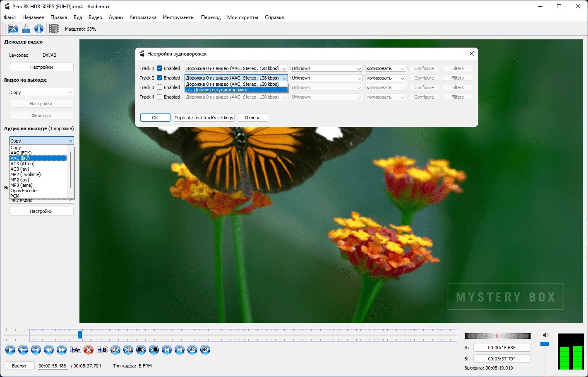Image resolution: width=588 pixels, height=377 pixels.
Task: Click the filmstrip icon in the toolbar
Action: (54, 29)
